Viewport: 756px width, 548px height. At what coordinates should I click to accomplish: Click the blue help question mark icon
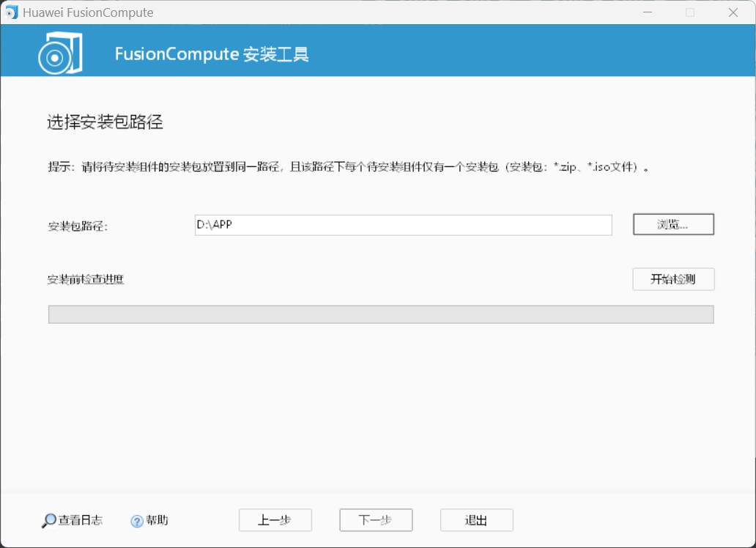coord(137,521)
